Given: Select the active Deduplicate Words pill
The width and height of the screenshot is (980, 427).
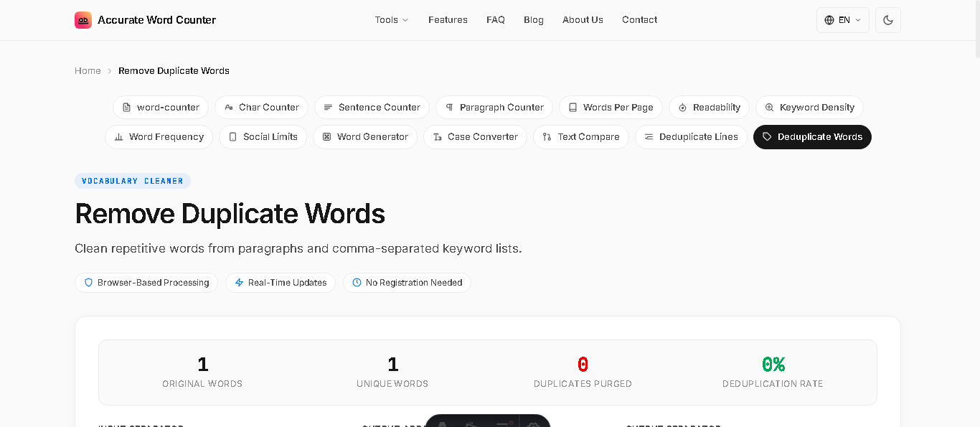Looking at the screenshot, I should pyautogui.click(x=812, y=136).
